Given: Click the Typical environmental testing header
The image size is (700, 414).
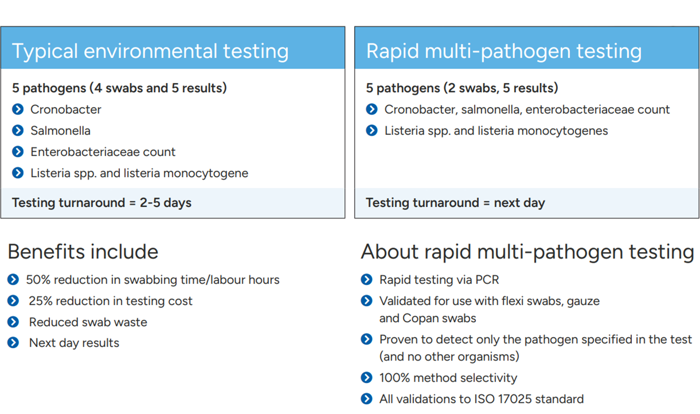Looking at the screenshot, I should point(173,48).
